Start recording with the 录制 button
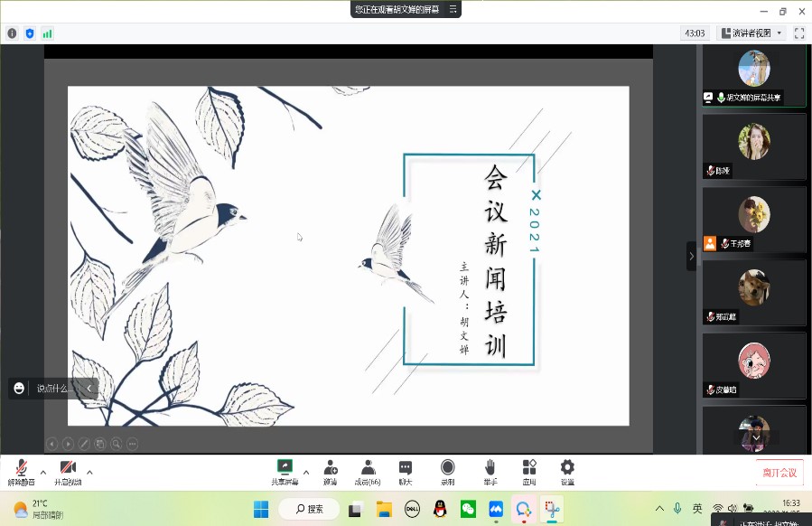The image size is (812, 526). click(x=448, y=471)
